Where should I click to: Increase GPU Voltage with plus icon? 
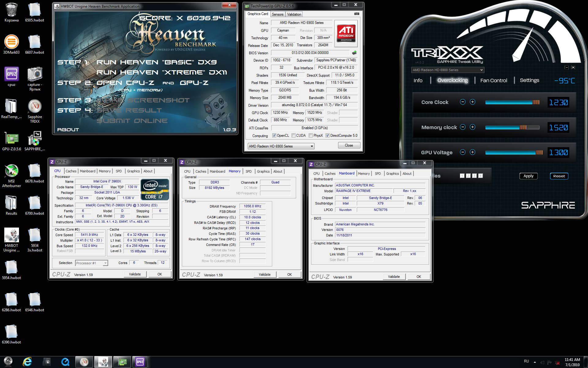coord(473,152)
